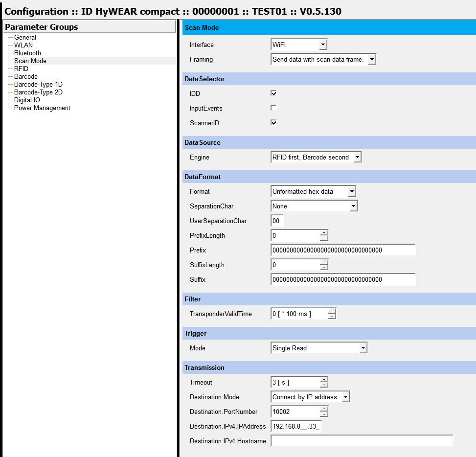
Task: Uncheck the IDD checkbox
Action: [x=273, y=93]
